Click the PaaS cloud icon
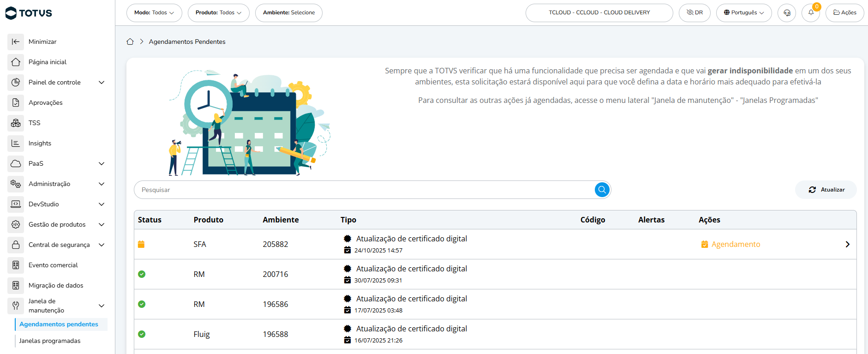This screenshot has width=868, height=354. point(16,163)
